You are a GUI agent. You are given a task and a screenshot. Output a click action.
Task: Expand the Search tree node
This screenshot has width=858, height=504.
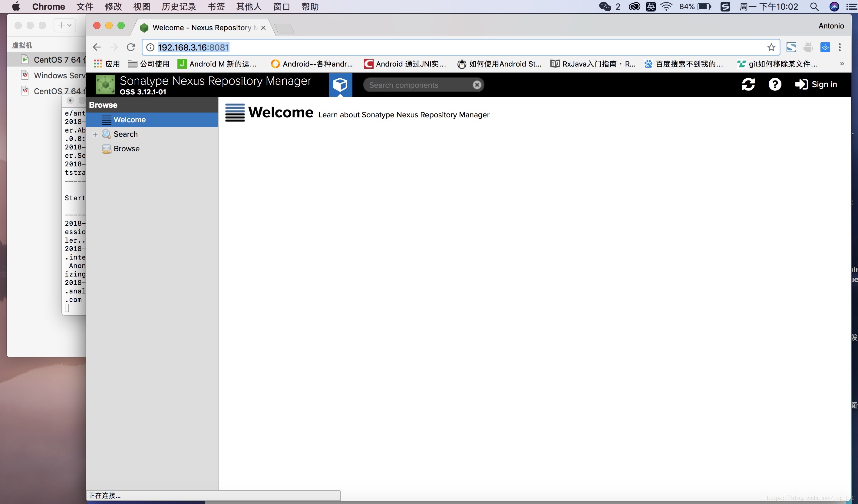click(x=95, y=134)
